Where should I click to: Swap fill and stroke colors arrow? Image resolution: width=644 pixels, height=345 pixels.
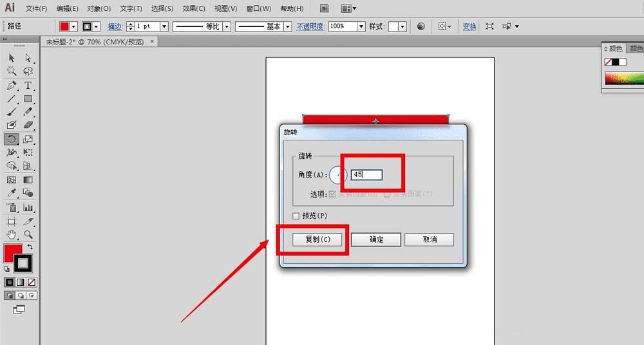[30, 247]
